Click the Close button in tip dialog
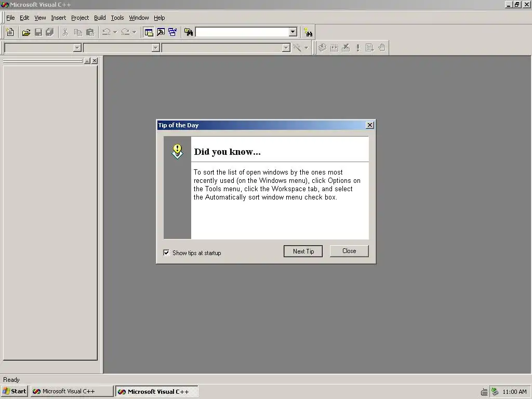Screen dimensions: 532x399 349,251
